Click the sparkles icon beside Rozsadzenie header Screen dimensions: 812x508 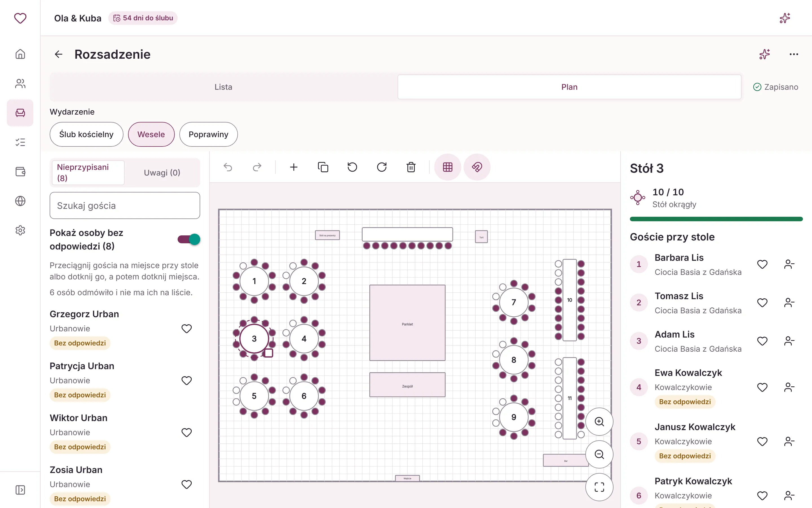tap(765, 54)
